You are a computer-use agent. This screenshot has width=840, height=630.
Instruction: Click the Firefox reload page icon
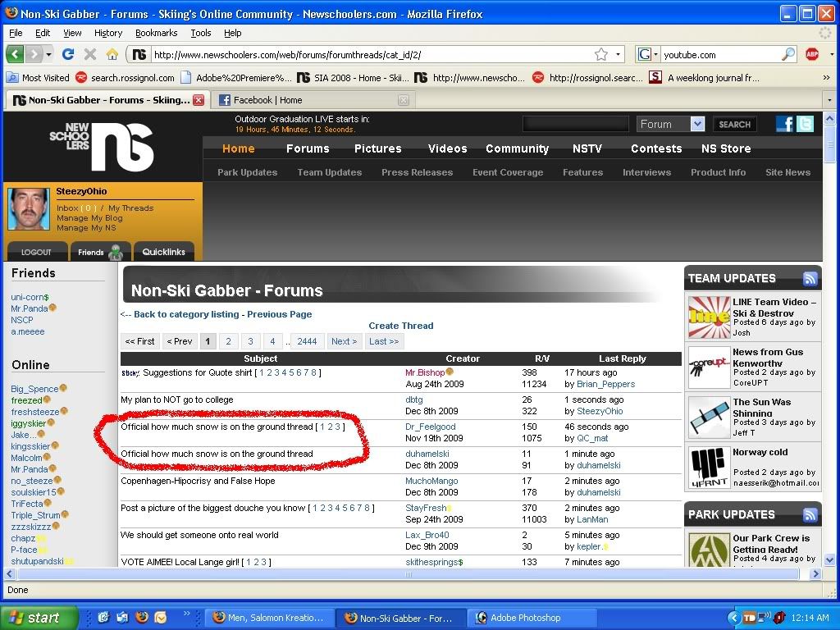(68, 54)
